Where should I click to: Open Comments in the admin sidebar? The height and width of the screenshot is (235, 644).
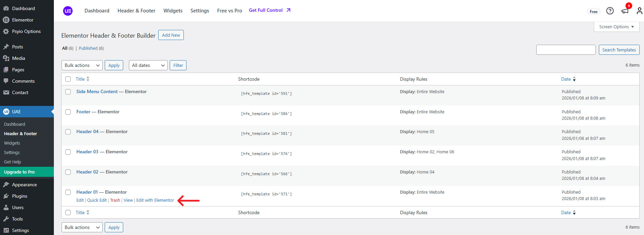23,81
